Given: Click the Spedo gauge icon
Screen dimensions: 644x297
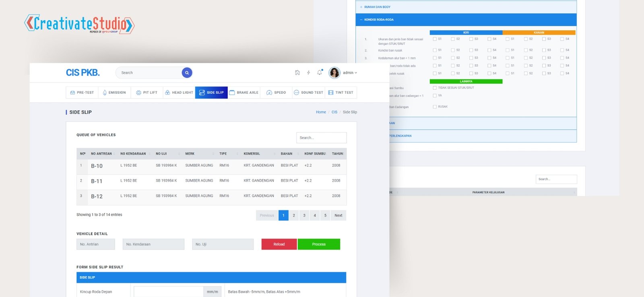Looking at the screenshot, I should point(269,93).
